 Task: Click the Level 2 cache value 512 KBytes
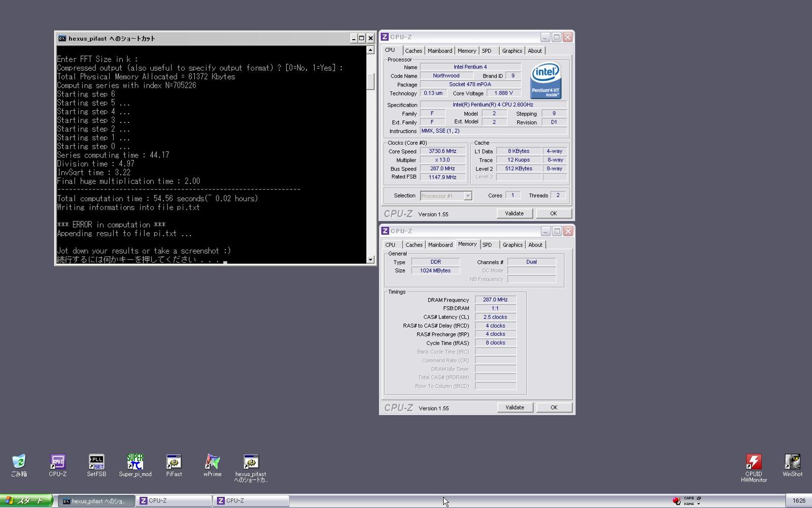519,168
